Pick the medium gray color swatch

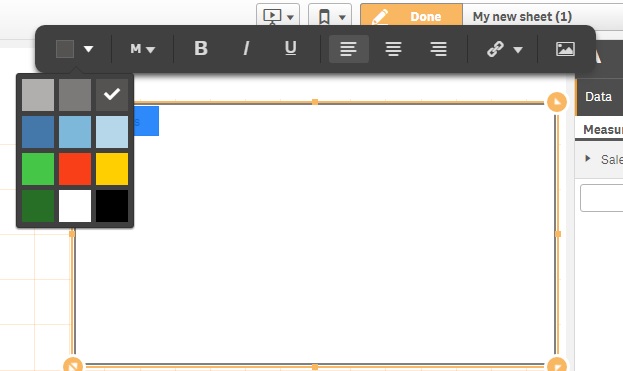pyautogui.click(x=75, y=95)
